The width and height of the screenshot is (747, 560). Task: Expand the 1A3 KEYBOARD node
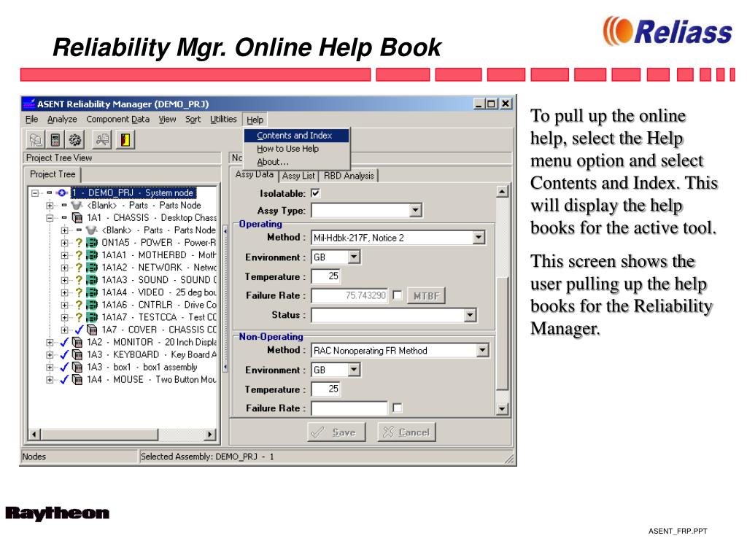click(x=50, y=355)
